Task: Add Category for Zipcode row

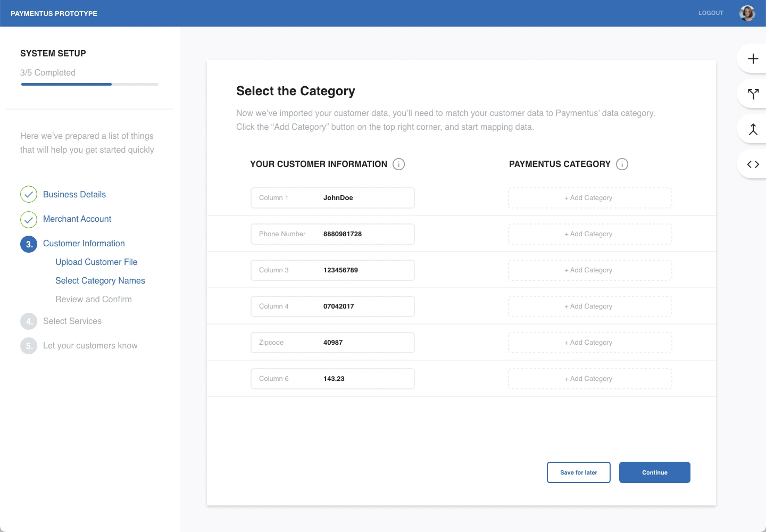Action: pyautogui.click(x=590, y=343)
